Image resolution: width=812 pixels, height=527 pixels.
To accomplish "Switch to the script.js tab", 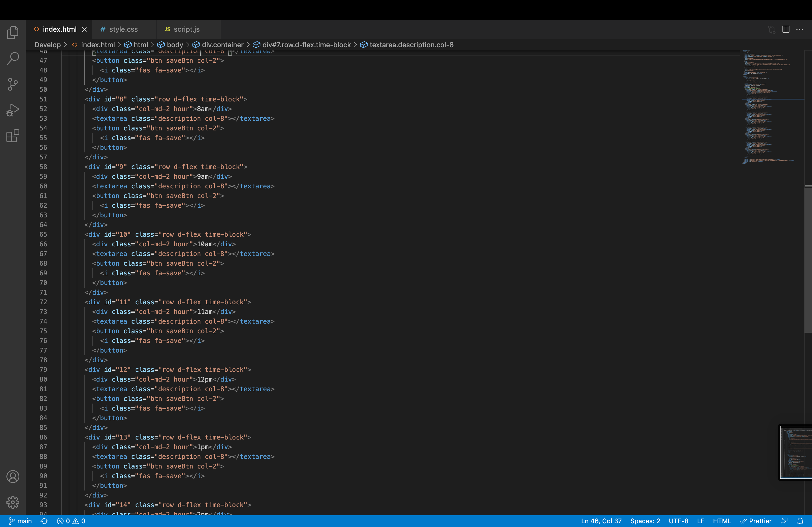I will (186, 29).
